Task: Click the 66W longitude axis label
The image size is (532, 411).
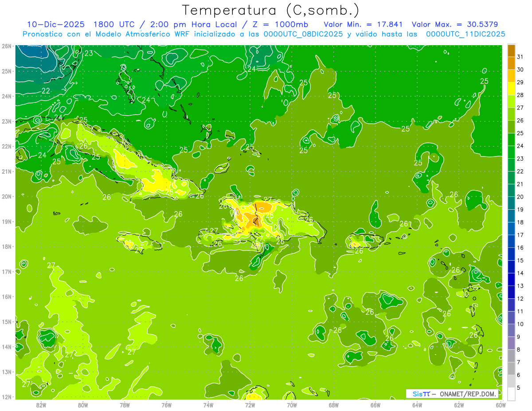Action: (x=376, y=404)
